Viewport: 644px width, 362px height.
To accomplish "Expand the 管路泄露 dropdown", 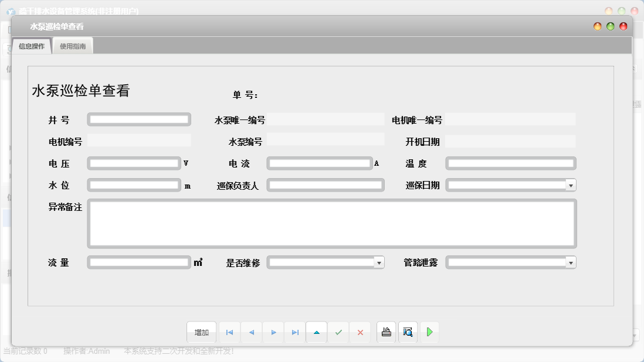I will [x=571, y=262].
